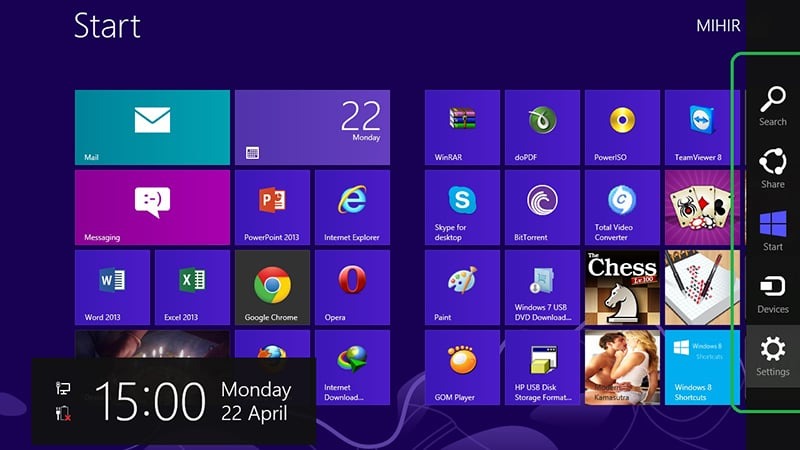
Task: Launch Internet Explorer tile
Action: (353, 208)
